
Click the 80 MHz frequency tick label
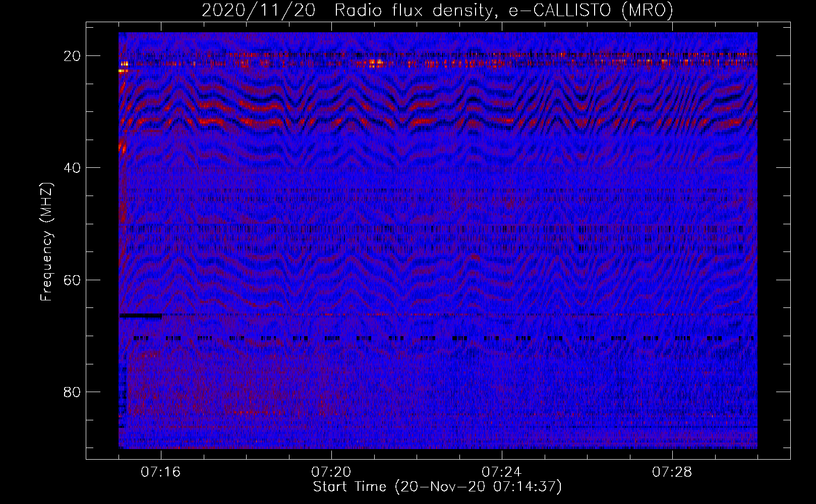click(73, 392)
